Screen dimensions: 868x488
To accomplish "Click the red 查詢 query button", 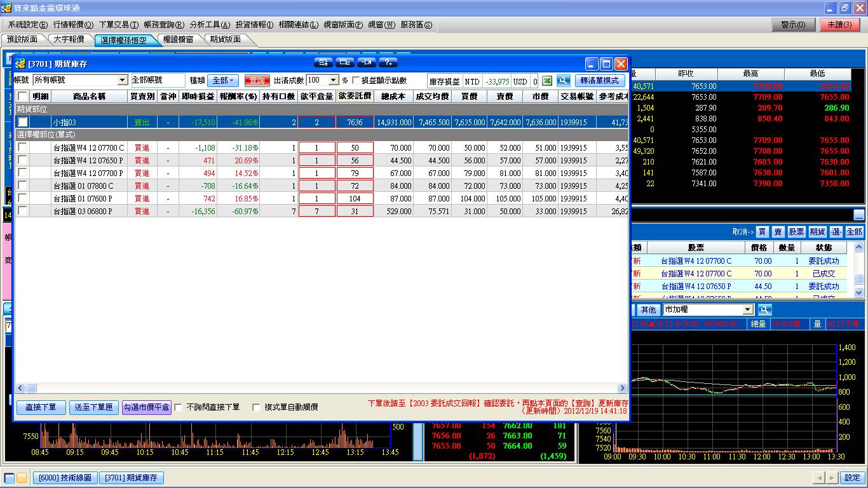I will 257,81.
